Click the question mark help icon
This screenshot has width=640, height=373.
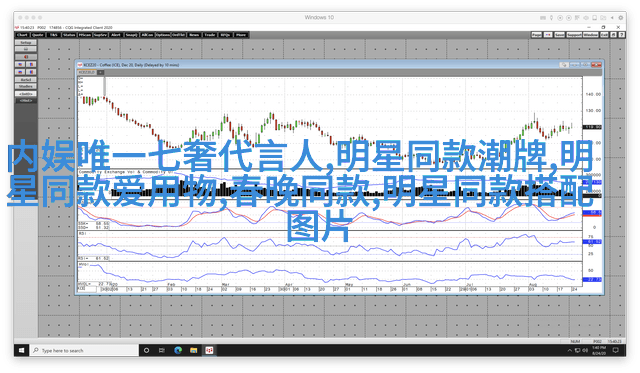[622, 35]
